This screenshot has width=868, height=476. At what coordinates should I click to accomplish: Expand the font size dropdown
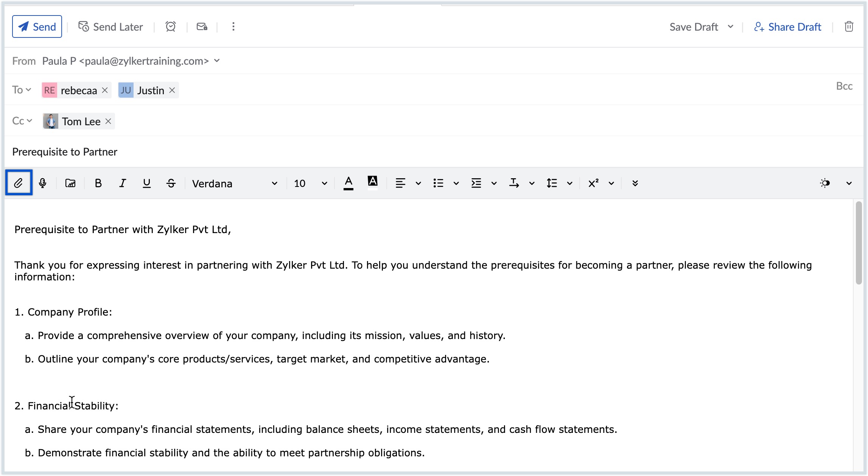coord(322,183)
